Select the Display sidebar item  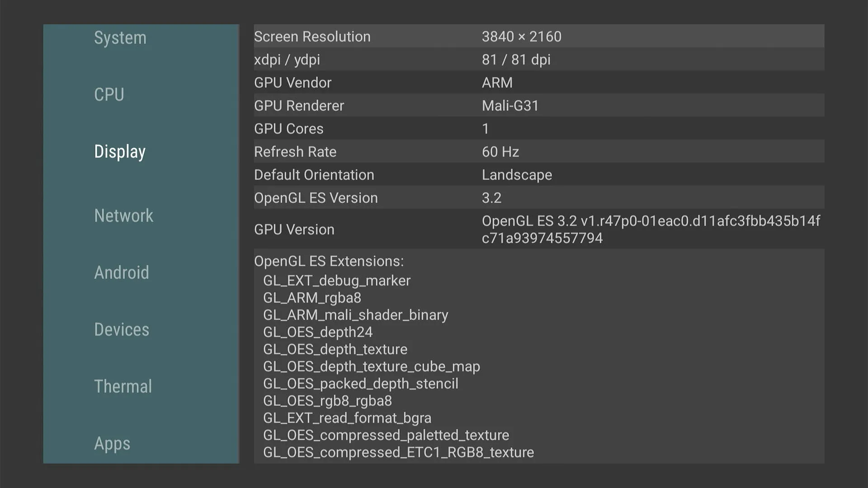(x=120, y=152)
